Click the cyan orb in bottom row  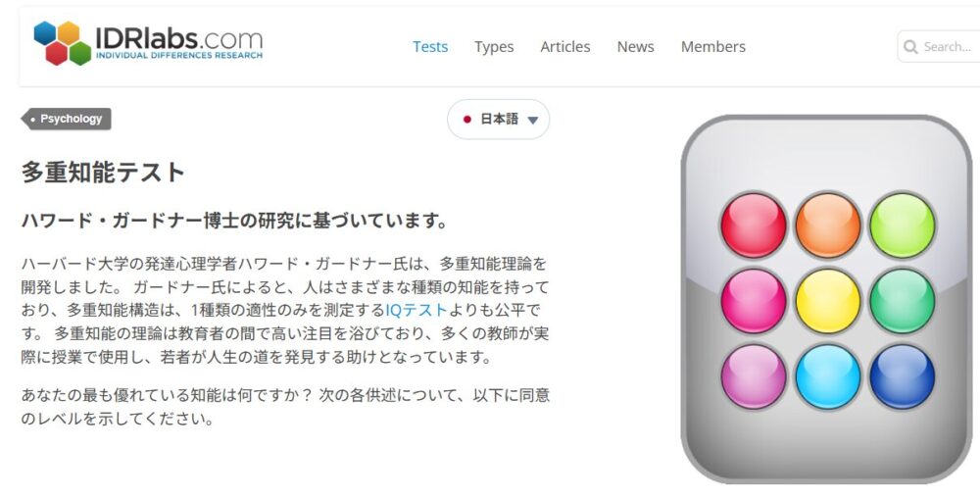coord(827,376)
